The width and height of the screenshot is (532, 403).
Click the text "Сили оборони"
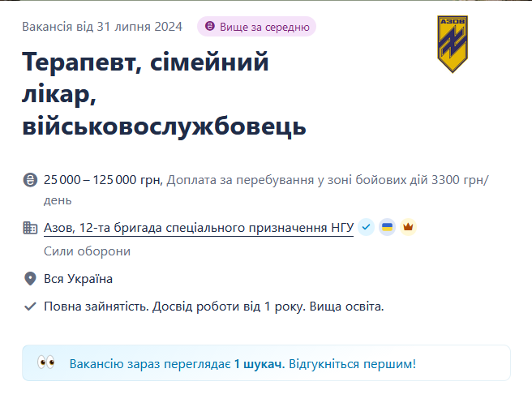tap(87, 251)
